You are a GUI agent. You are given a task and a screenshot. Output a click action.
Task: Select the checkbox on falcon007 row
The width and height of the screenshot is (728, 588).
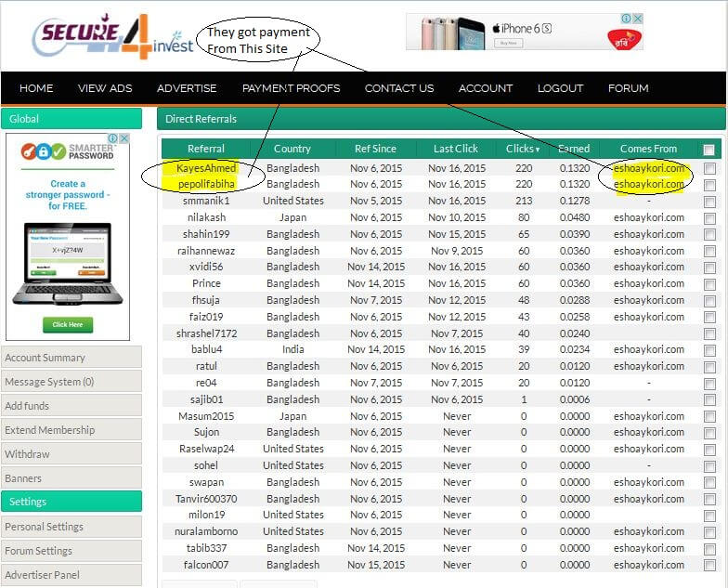click(x=709, y=565)
